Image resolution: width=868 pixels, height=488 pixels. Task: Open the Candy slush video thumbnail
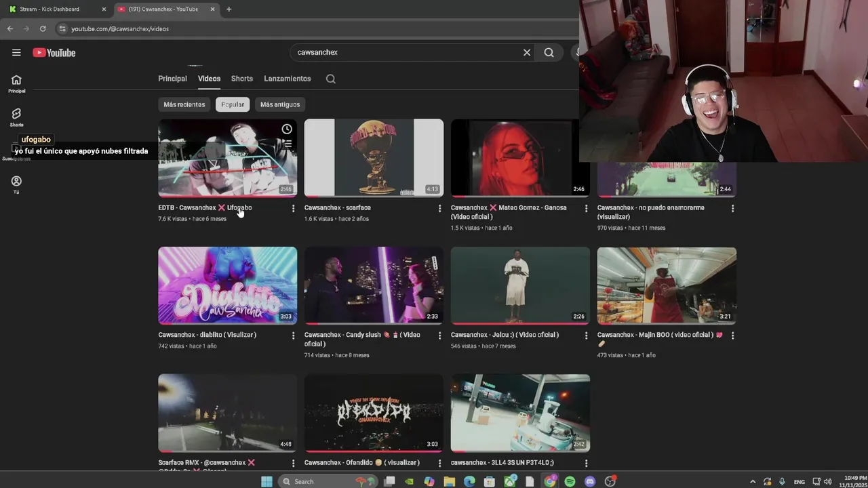point(374,285)
